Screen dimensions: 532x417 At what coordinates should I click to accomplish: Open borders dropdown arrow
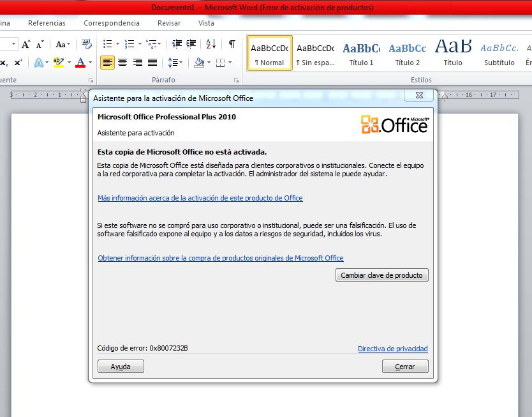(230, 63)
